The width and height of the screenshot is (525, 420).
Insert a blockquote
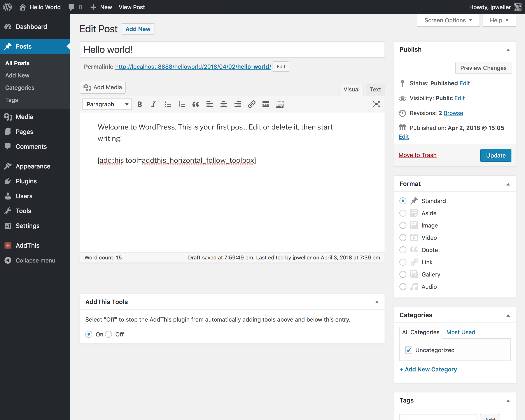196,104
